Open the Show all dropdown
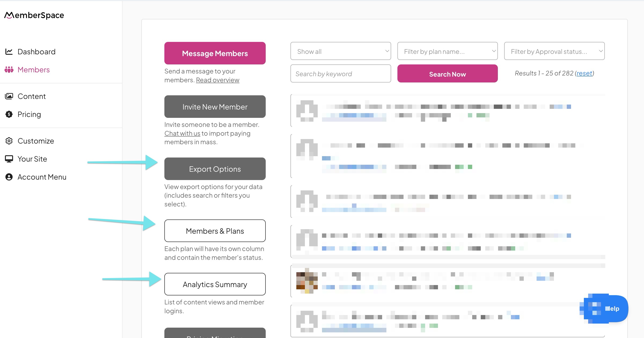The width and height of the screenshot is (644, 338). [x=340, y=51]
